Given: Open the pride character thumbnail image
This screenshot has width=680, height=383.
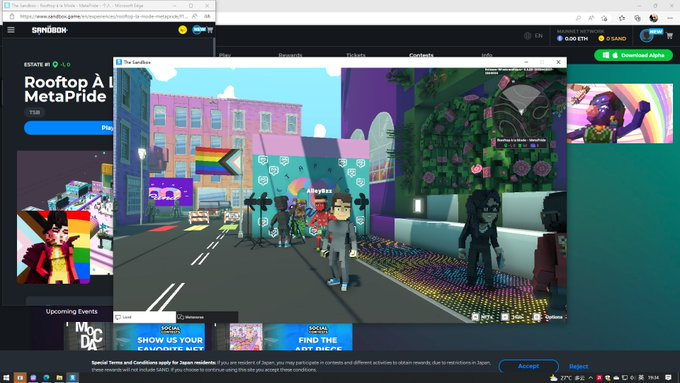Looking at the screenshot, I should point(54,247).
